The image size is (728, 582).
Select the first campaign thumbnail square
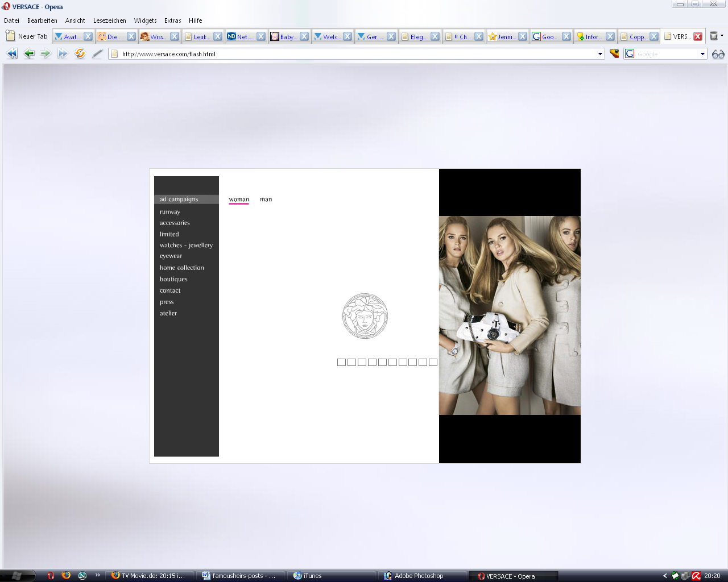341,362
